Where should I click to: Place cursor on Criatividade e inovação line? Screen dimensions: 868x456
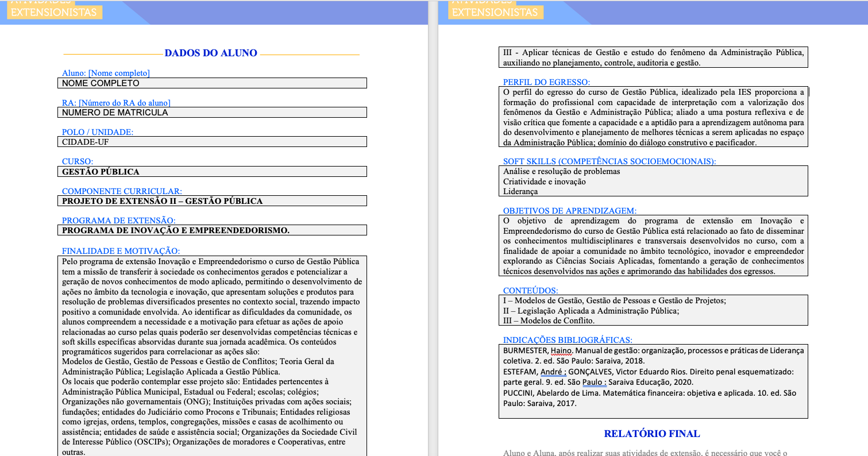(544, 181)
